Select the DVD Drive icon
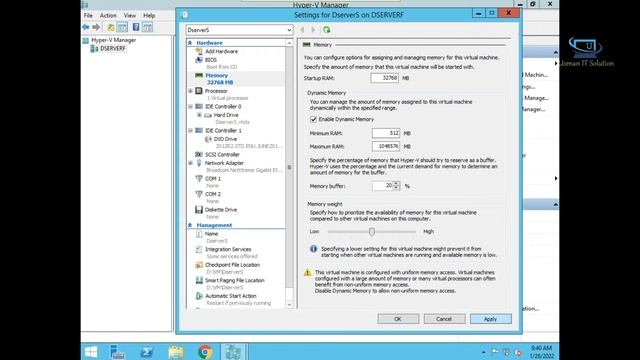 coord(208,139)
